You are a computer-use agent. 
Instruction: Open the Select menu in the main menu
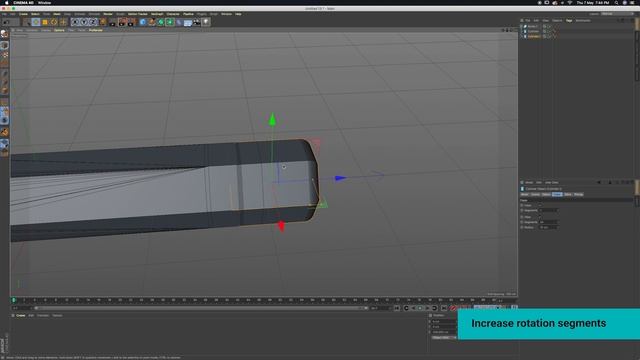[x=35, y=14]
